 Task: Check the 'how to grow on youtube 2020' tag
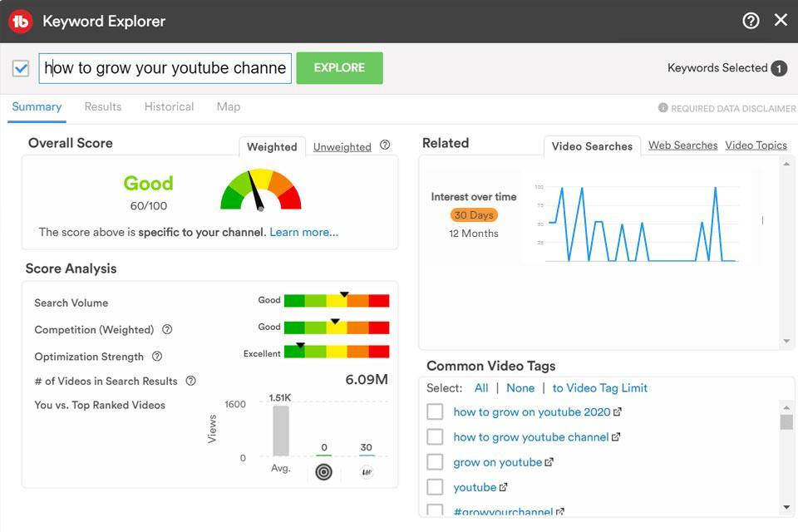tap(435, 411)
